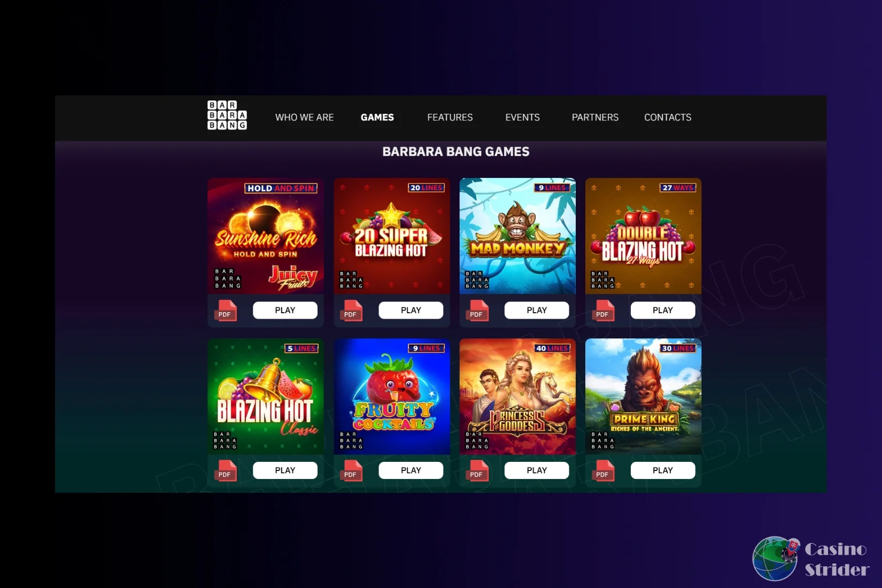The image size is (882, 588).
Task: Navigate to the Partners section
Action: click(x=595, y=118)
